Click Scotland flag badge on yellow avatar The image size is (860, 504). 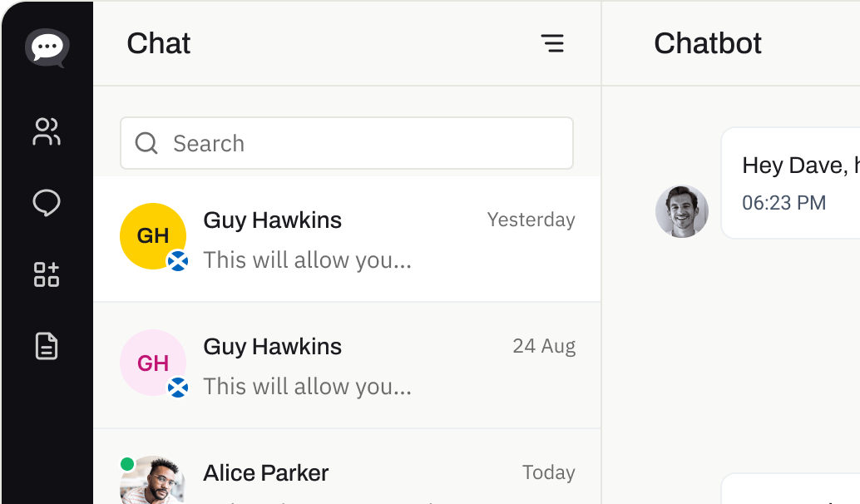tap(177, 261)
